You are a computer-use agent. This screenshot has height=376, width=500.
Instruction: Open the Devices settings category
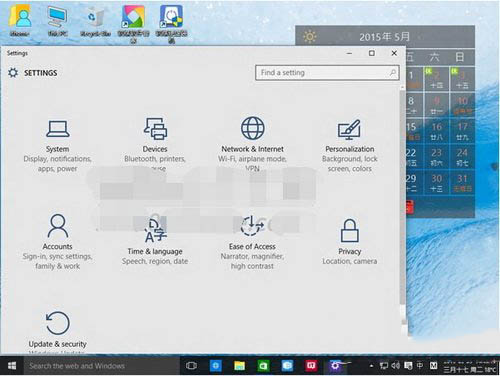pyautogui.click(x=155, y=145)
